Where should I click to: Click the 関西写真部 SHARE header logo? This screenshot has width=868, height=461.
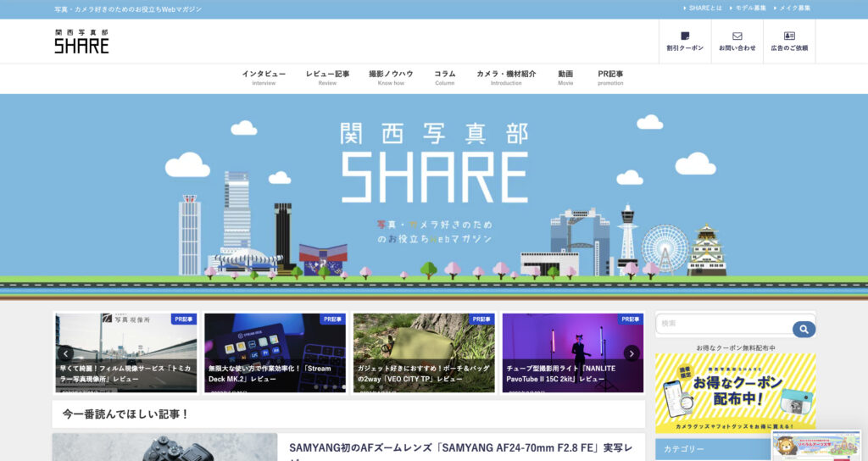coord(81,42)
